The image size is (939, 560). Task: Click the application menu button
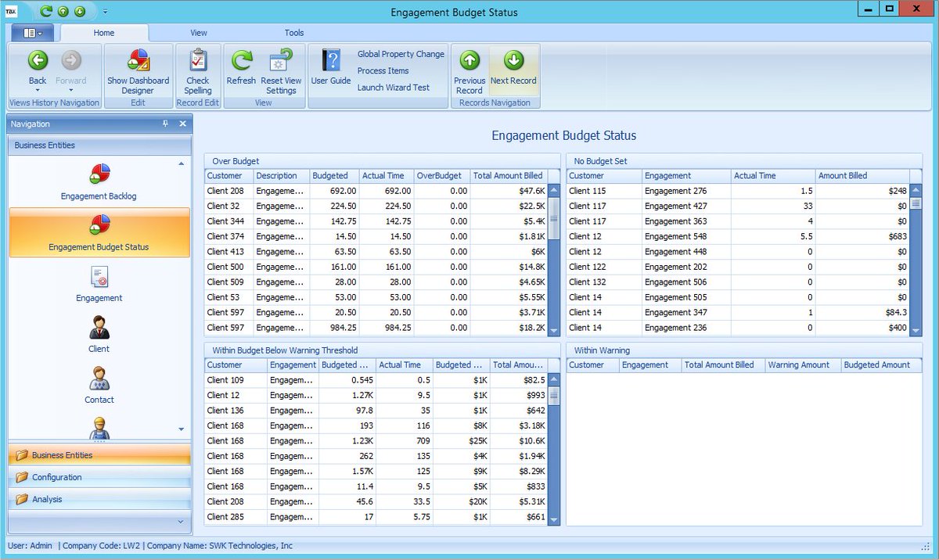click(x=32, y=33)
